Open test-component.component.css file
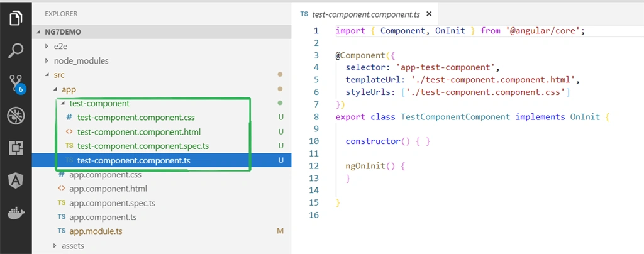This screenshot has width=644, height=254. click(136, 118)
